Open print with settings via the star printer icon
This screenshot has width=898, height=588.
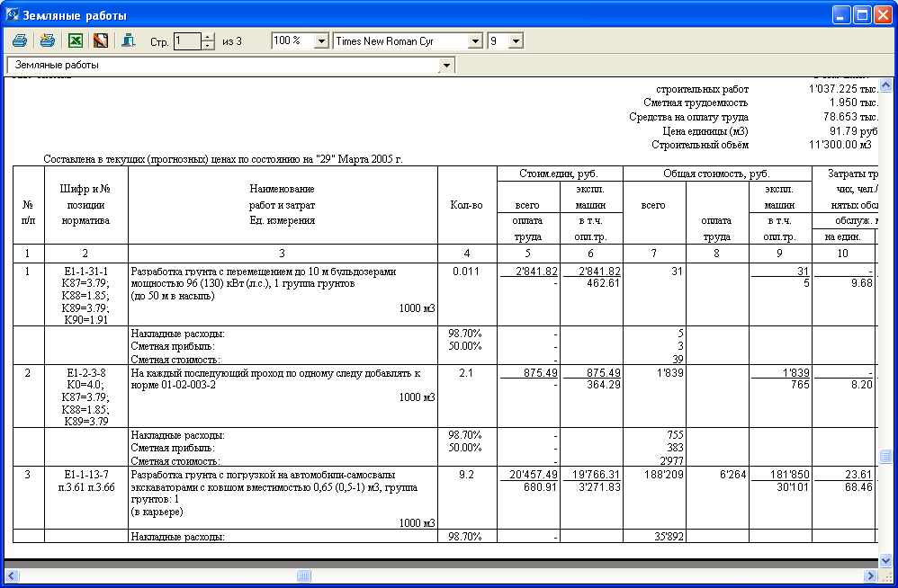48,40
